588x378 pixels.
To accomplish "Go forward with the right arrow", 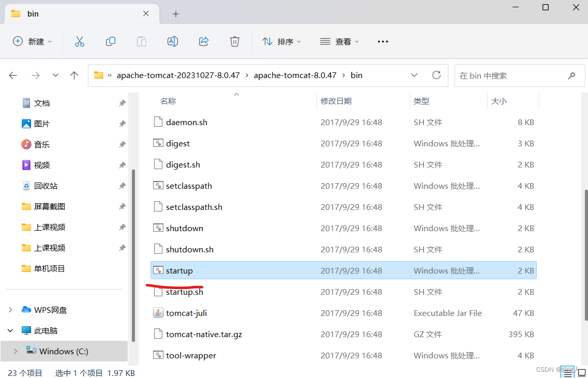I will click(36, 75).
